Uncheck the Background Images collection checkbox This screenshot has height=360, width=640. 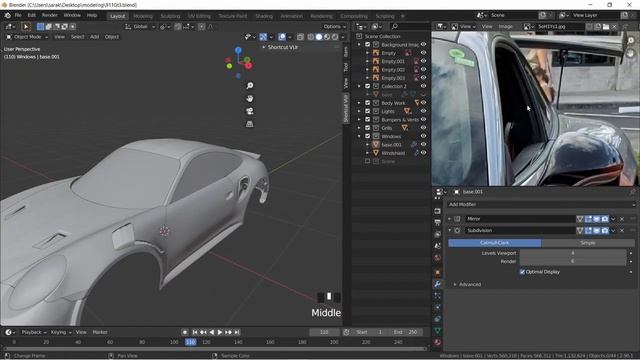click(367, 44)
